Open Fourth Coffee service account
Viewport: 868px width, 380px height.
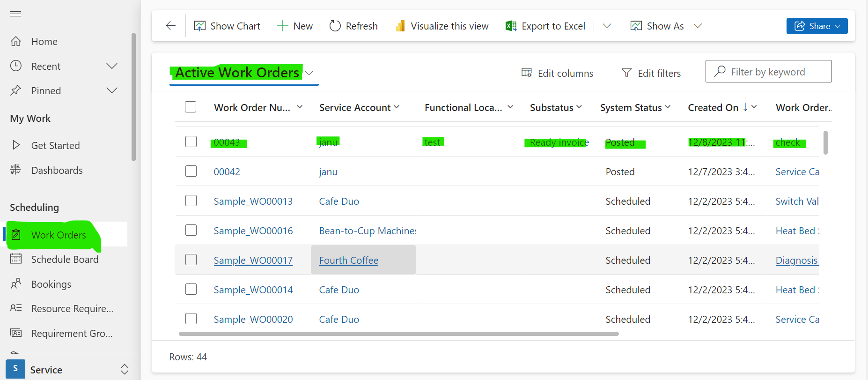point(348,260)
